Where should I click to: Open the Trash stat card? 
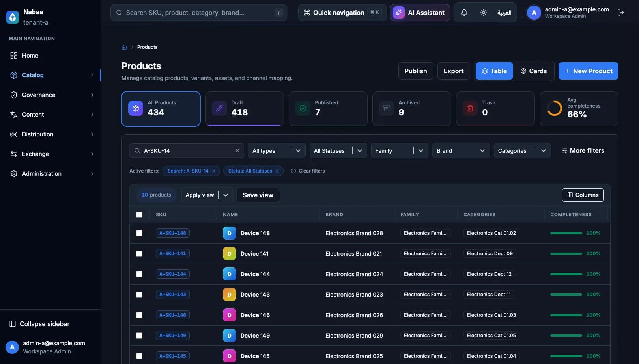pos(495,109)
